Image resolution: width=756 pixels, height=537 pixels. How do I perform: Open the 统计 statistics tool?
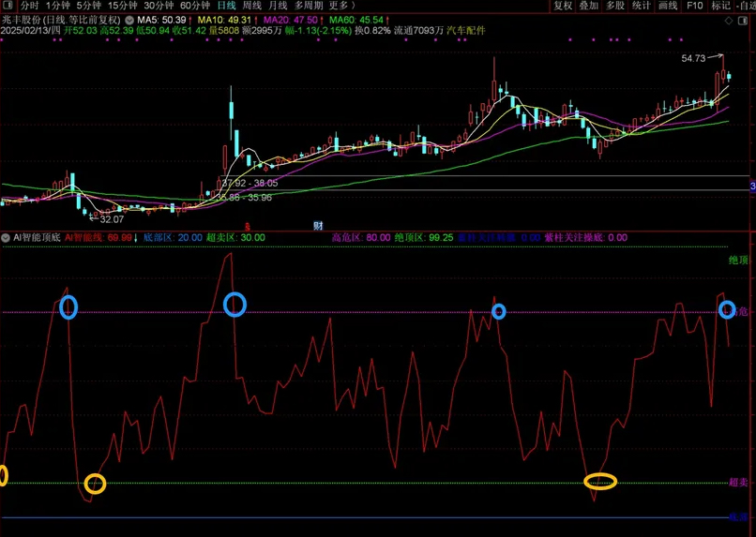642,6
